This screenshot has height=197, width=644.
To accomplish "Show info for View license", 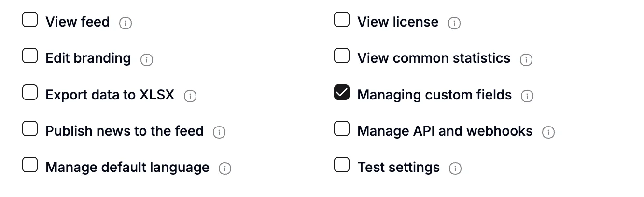I will pyautogui.click(x=454, y=23).
